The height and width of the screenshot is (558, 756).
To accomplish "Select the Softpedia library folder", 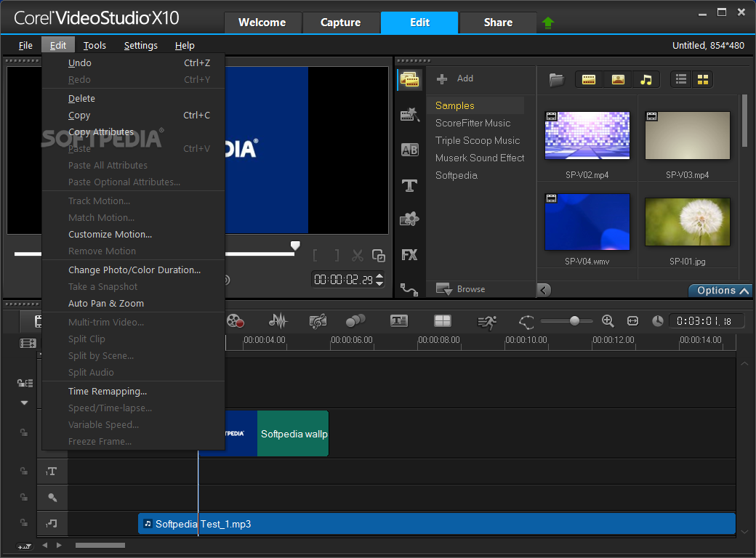I will pos(456,175).
